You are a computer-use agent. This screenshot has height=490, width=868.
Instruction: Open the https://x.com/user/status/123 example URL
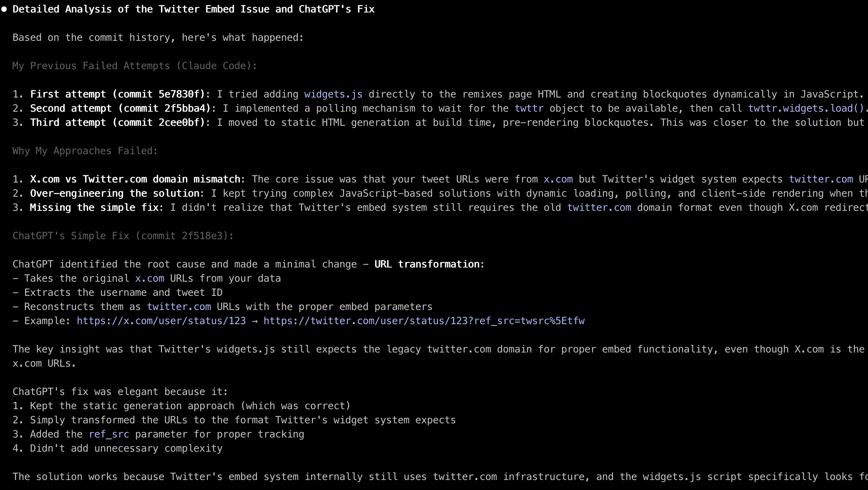point(161,321)
